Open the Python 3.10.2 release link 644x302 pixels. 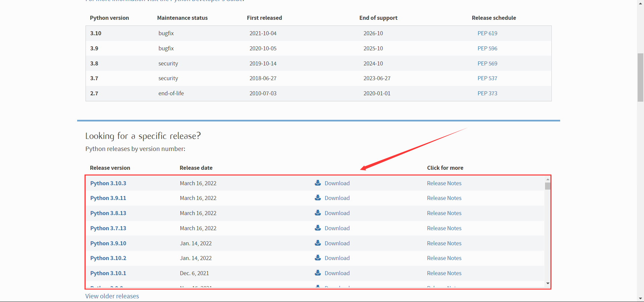pos(108,258)
